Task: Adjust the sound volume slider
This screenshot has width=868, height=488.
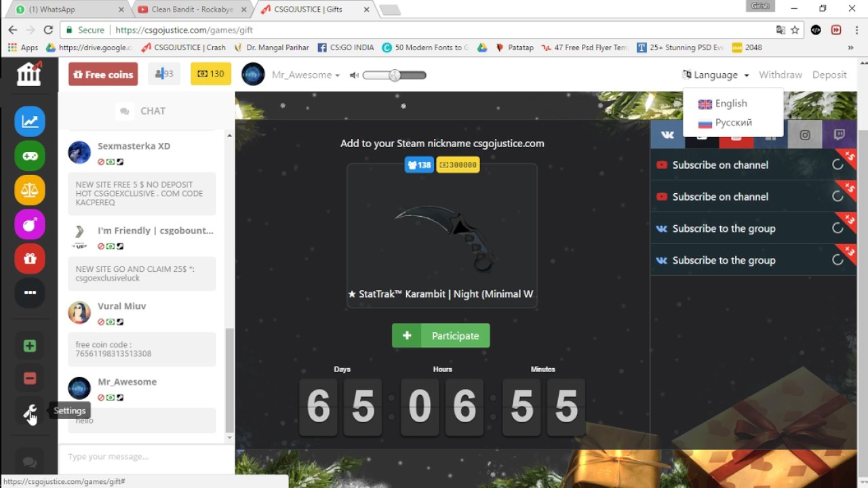Action: [x=395, y=75]
